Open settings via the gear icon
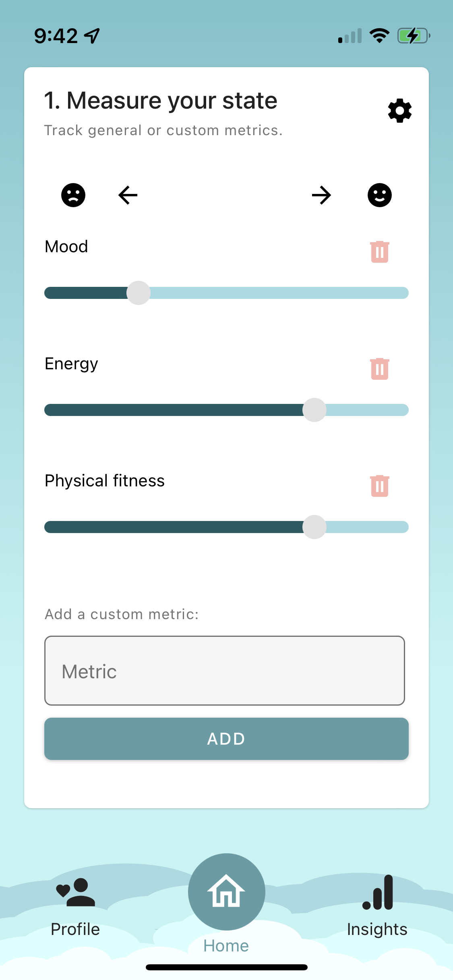 pyautogui.click(x=400, y=111)
